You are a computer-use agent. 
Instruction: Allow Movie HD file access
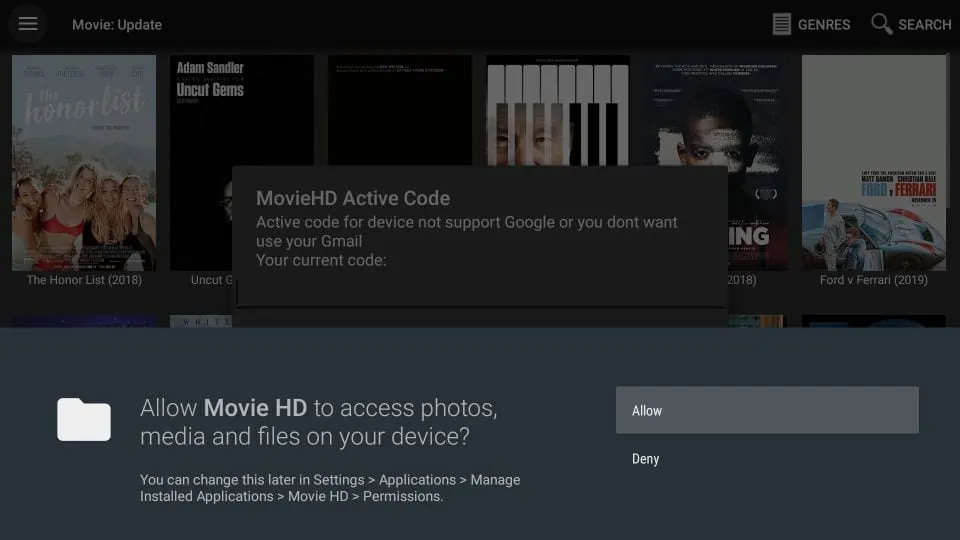pyautogui.click(x=767, y=410)
